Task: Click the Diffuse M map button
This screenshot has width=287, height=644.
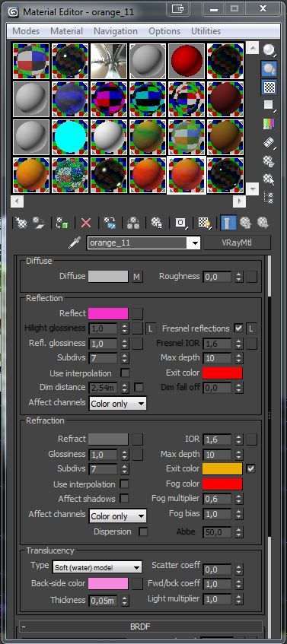Action: pyautogui.click(x=137, y=277)
